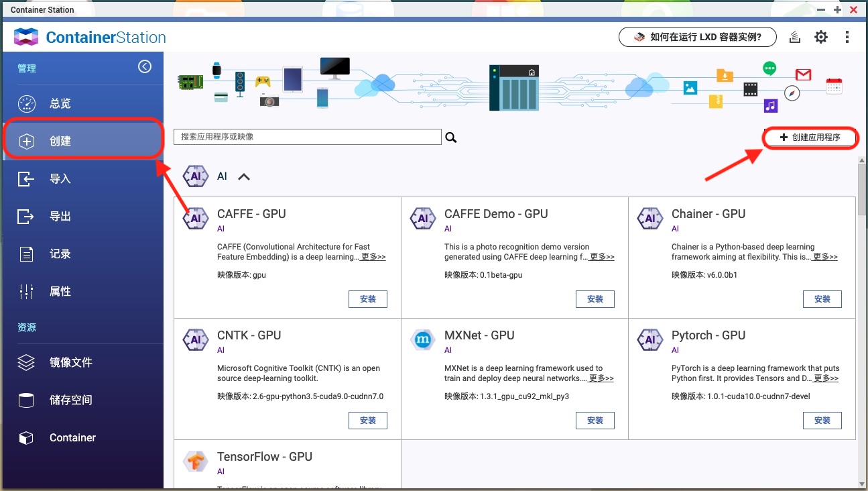
Task: Click the AI category heading label
Action: point(223,176)
